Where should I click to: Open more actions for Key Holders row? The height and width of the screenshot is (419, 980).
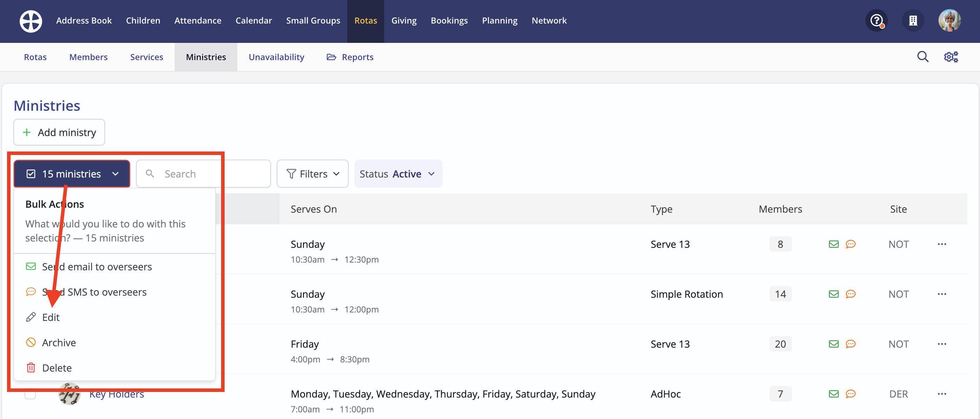click(x=942, y=394)
